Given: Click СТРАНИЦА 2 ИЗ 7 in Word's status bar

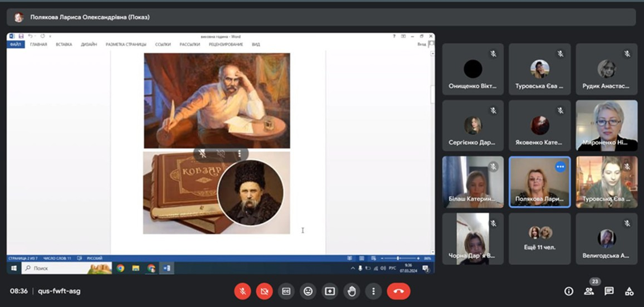Looking at the screenshot, I should 23,259.
